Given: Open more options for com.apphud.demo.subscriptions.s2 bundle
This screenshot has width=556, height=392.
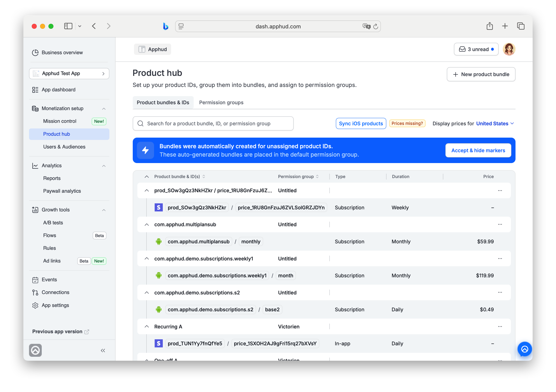Looking at the screenshot, I should 500,293.
